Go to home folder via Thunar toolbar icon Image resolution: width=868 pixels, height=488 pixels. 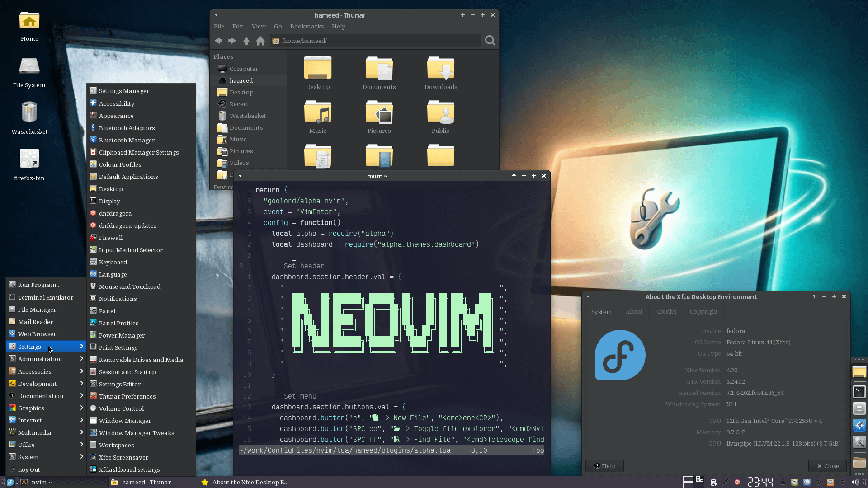click(x=260, y=41)
